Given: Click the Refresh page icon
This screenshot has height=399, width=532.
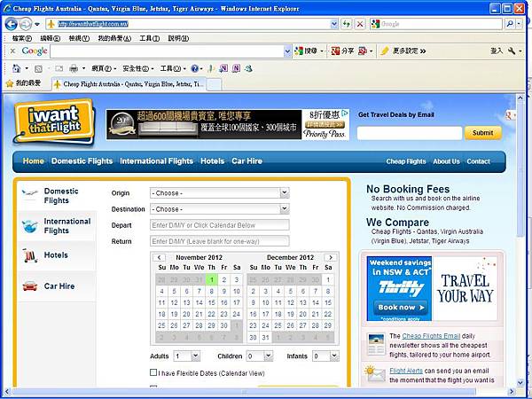Looking at the screenshot, I should click(346, 24).
